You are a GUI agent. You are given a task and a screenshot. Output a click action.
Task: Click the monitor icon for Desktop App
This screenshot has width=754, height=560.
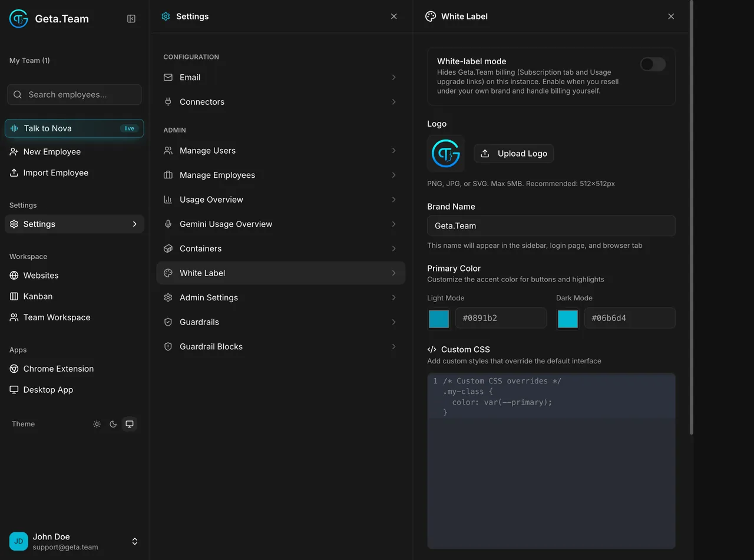coord(14,390)
